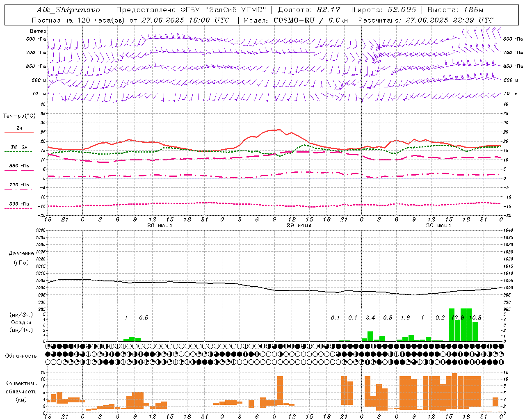Click the date label 29 июня
The width and height of the screenshot is (525, 420).
click(x=299, y=226)
